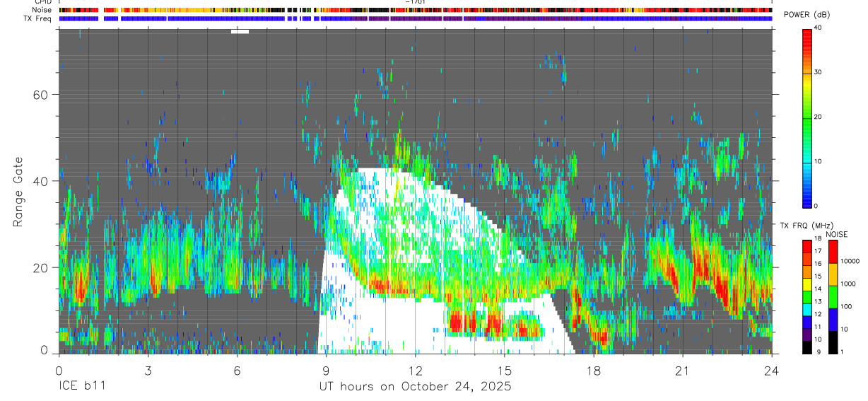Click the 12 tick on the UT hours axis
The height and width of the screenshot is (401, 868).
pos(415,370)
